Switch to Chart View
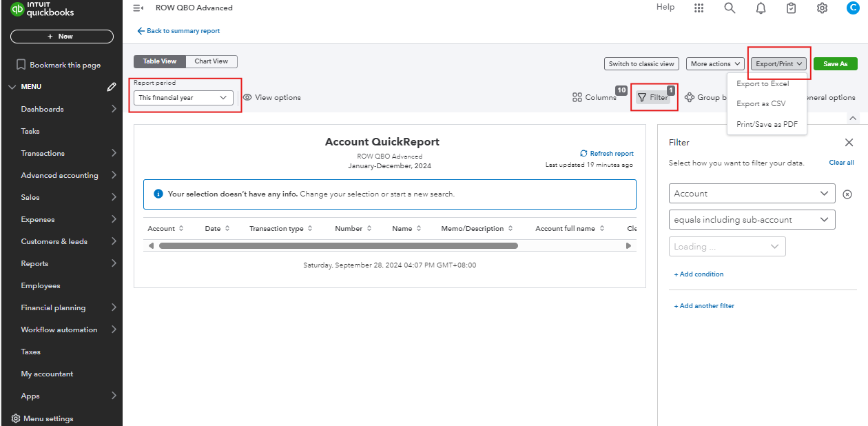The height and width of the screenshot is (426, 868). 211,61
